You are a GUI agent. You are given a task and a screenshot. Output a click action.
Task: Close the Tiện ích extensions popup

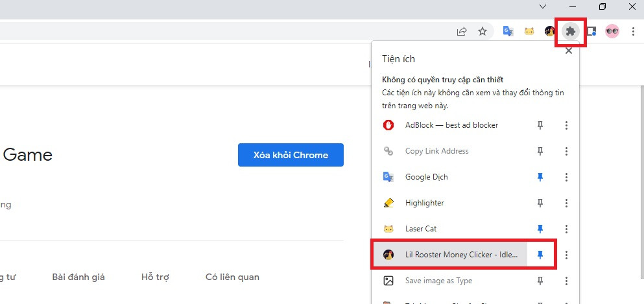pos(568,51)
